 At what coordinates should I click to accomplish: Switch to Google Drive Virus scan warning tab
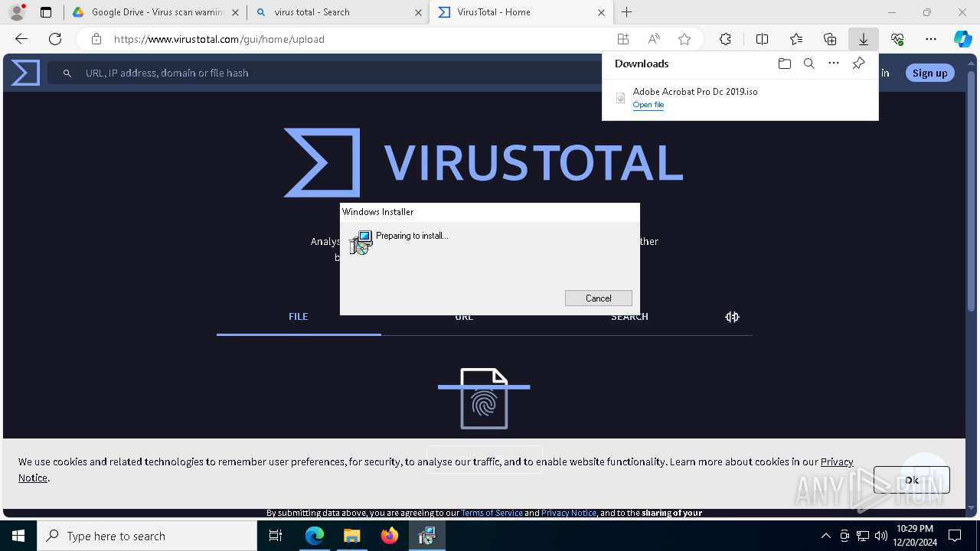[155, 12]
